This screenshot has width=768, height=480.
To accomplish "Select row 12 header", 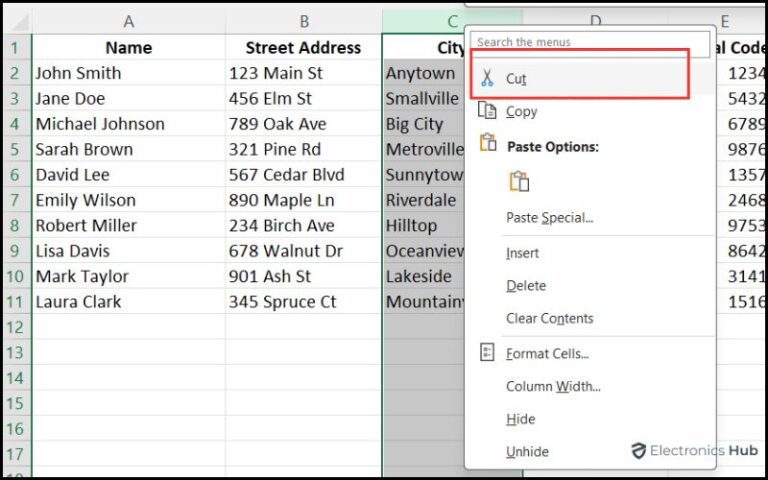I will pos(16,327).
